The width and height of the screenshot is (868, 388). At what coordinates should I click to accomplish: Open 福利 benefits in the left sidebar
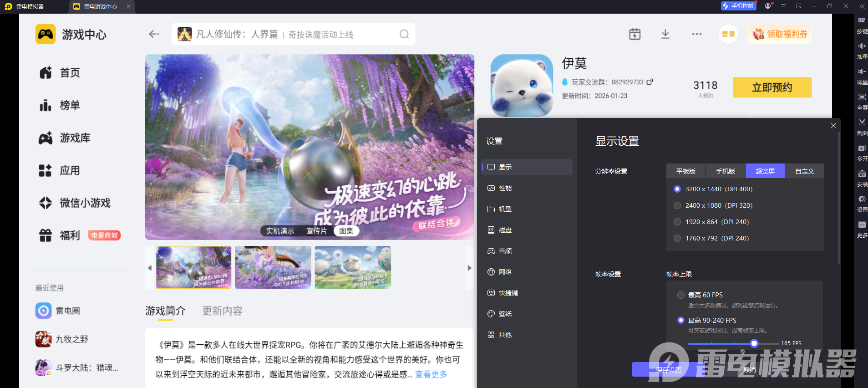(59, 235)
